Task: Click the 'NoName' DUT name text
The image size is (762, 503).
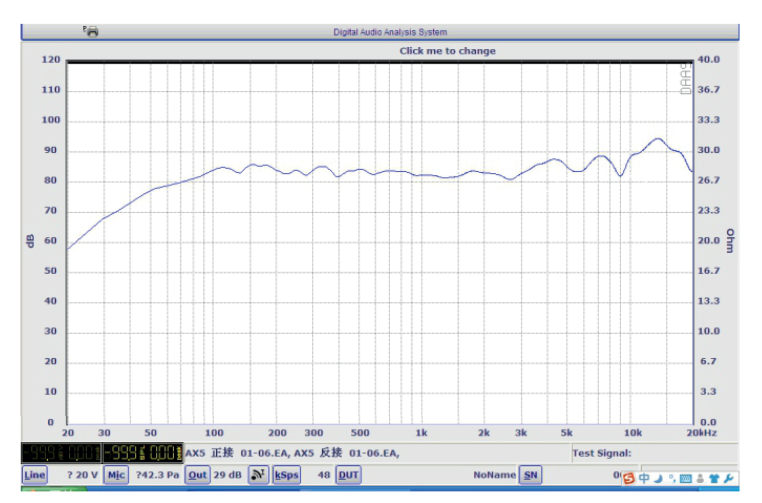Action: [494, 475]
